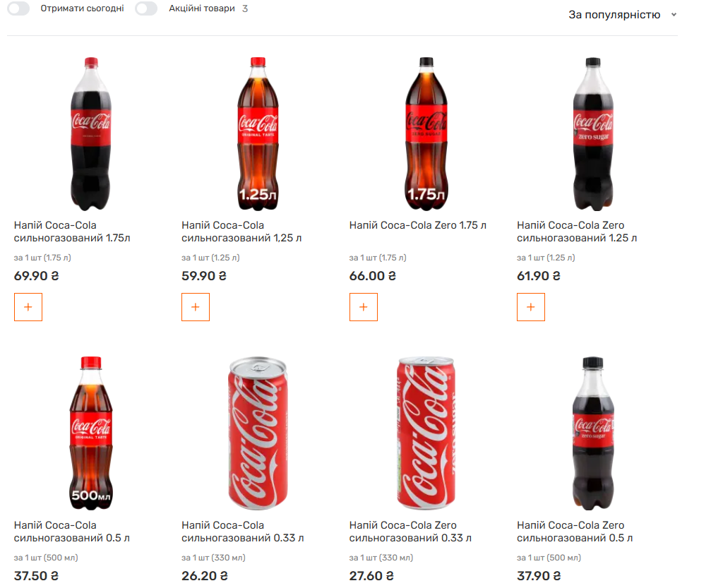Add Coca-Cola Zero 1.25 л plus icon

[530, 307]
